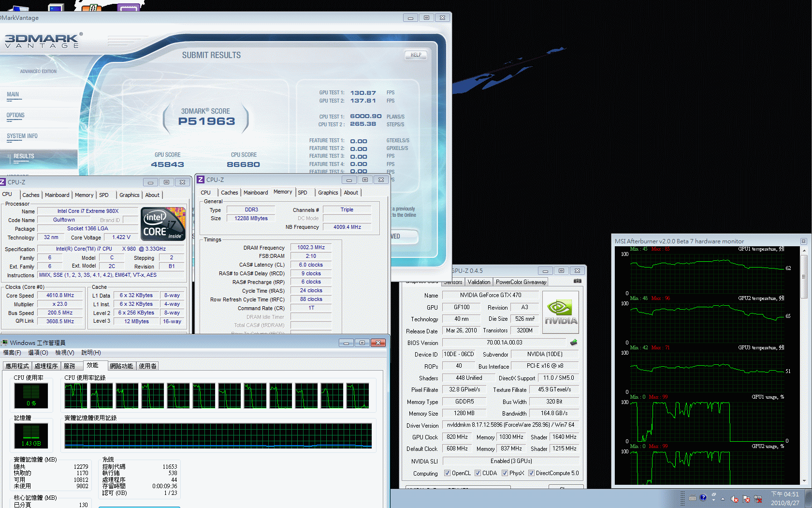Switch to 網路功能 tab in Task Manager

point(121,366)
